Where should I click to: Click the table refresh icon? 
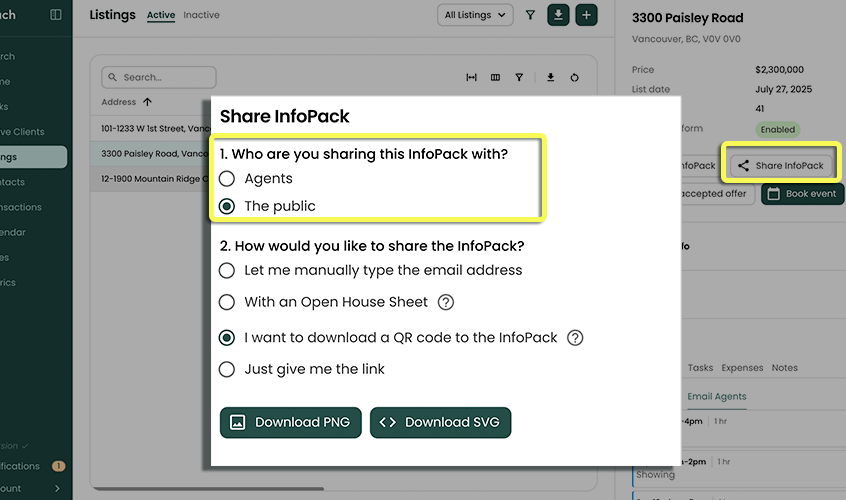coord(575,77)
